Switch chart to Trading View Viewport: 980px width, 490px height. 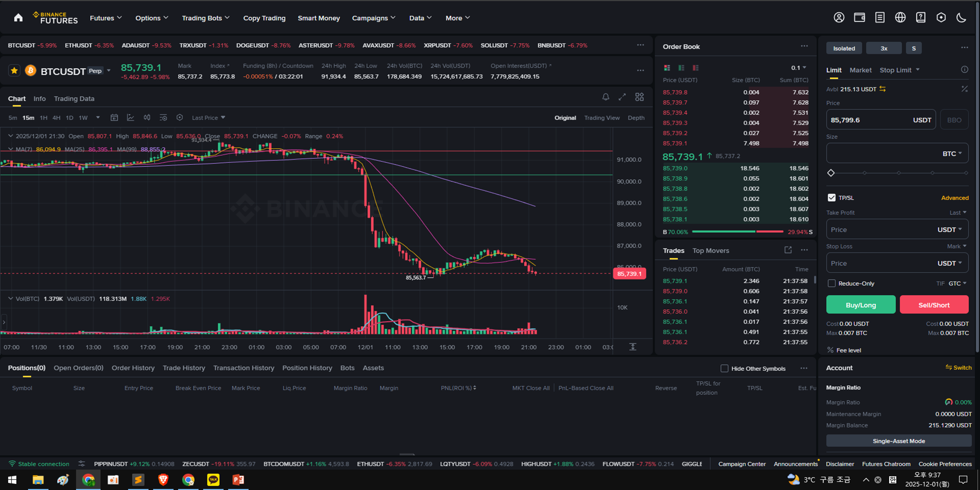[x=602, y=118]
